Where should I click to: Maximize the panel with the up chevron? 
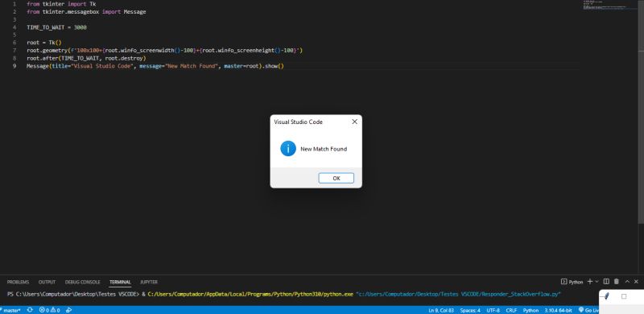pyautogui.click(x=627, y=282)
